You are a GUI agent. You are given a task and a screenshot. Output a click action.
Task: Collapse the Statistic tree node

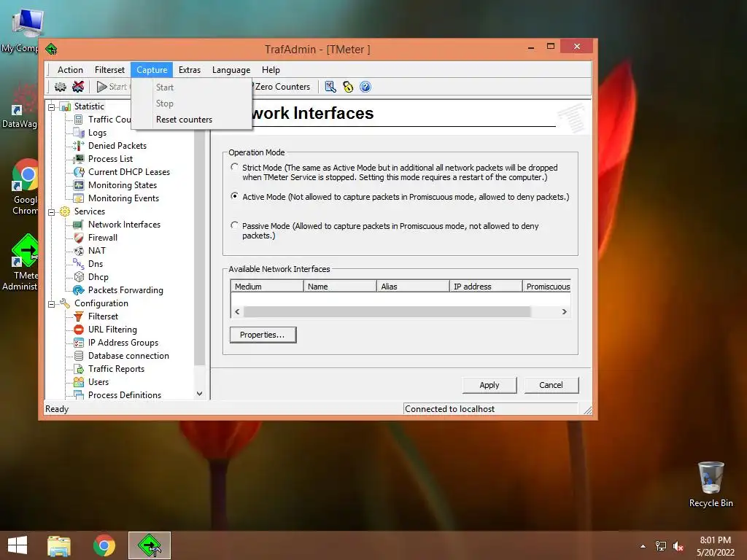[52, 107]
